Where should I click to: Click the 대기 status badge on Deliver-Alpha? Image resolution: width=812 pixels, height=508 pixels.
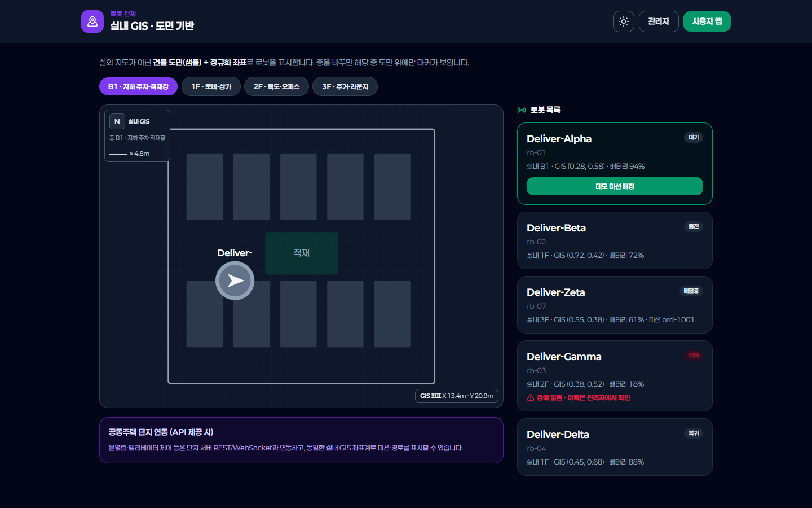[694, 137]
